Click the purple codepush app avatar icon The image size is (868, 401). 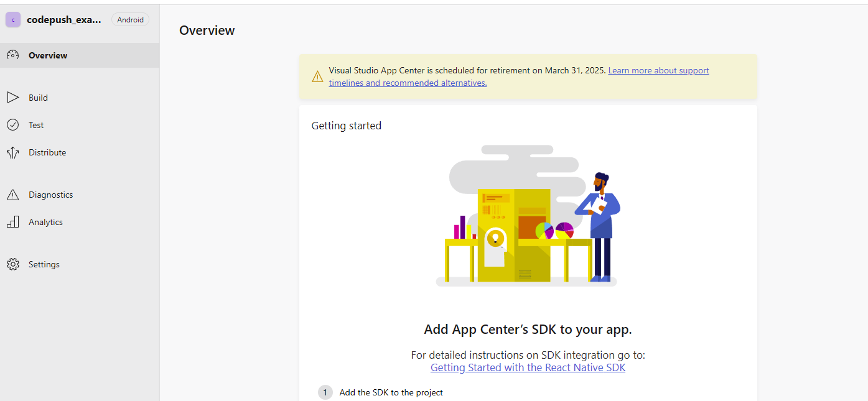(13, 20)
